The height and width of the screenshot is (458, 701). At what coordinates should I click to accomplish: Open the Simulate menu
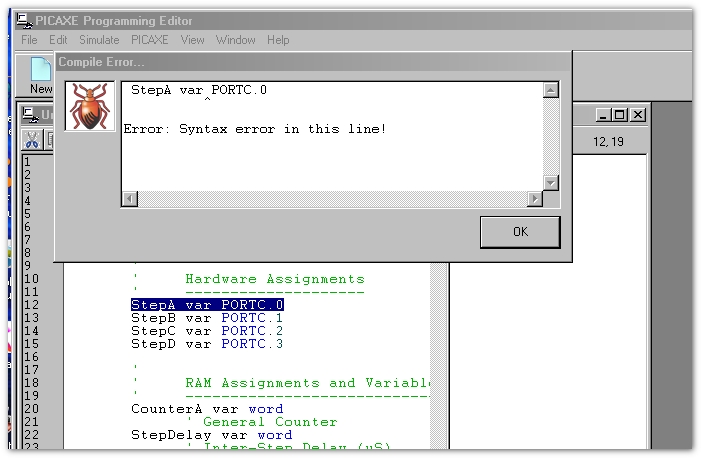point(99,40)
